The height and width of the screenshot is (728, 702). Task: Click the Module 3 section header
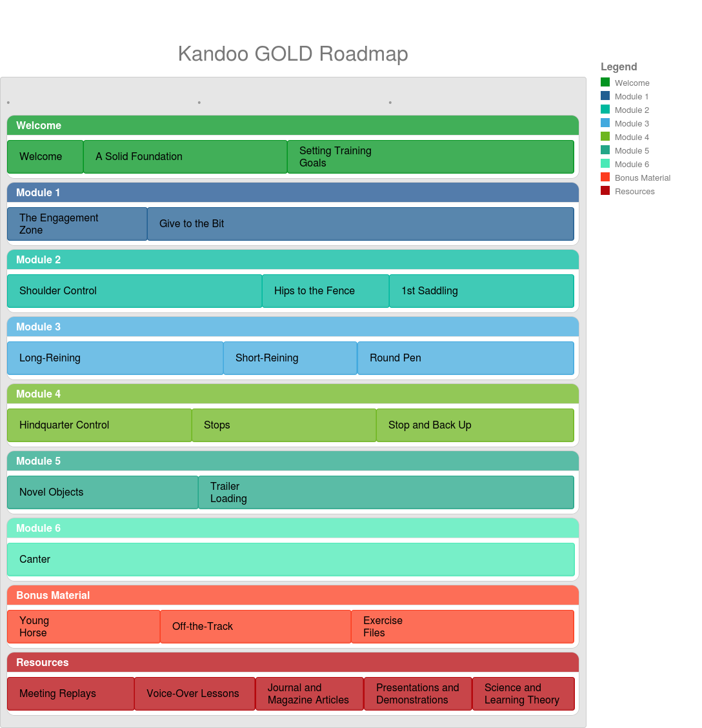(x=293, y=327)
